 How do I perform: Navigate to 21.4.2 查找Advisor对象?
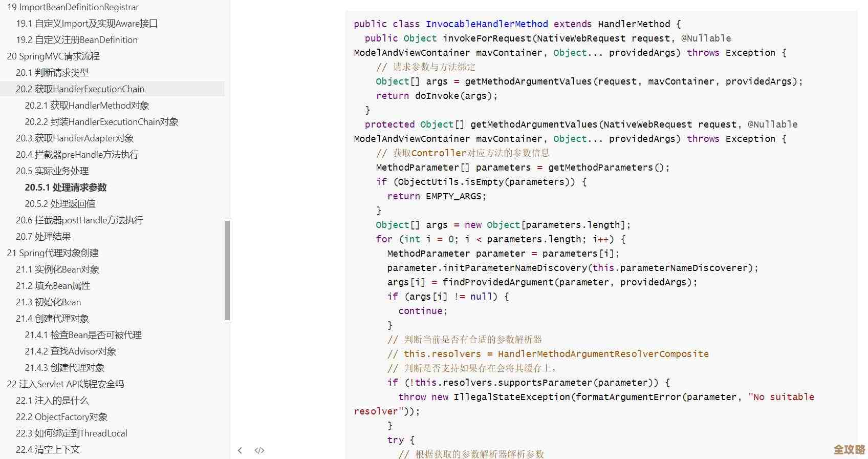(x=71, y=351)
